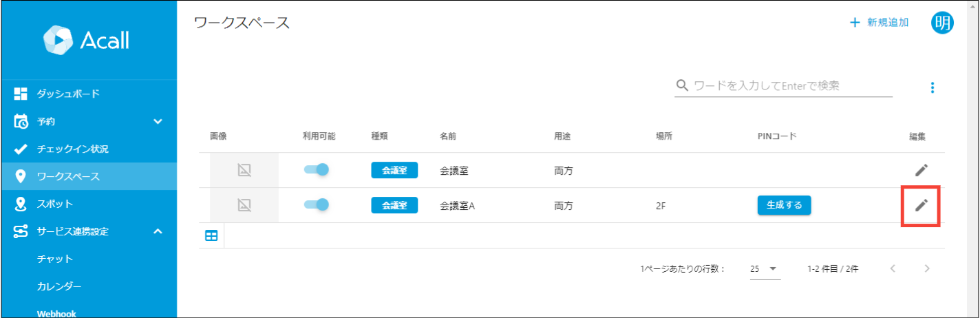Click the table column settings grid icon
Viewport: 980px width, 318px height.
click(211, 236)
